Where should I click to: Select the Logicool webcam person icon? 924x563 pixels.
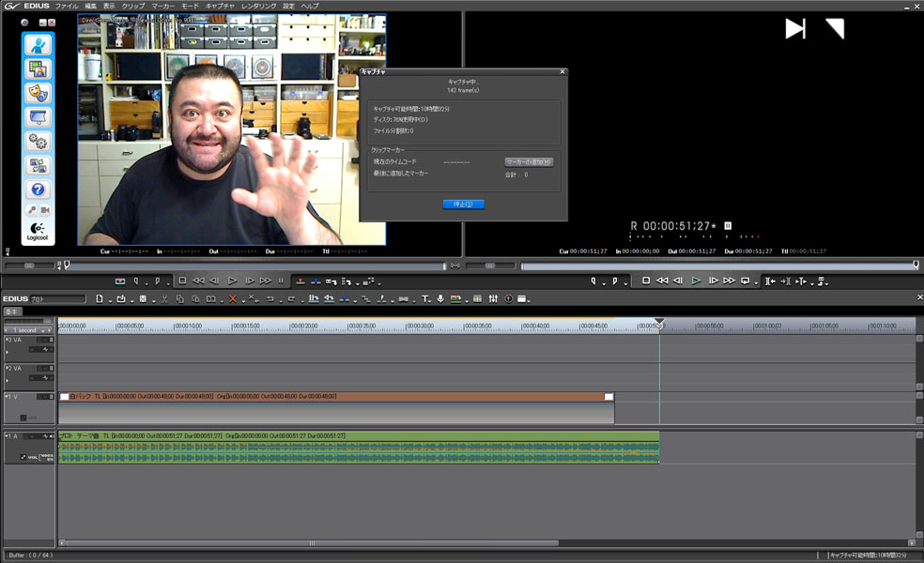[38, 45]
